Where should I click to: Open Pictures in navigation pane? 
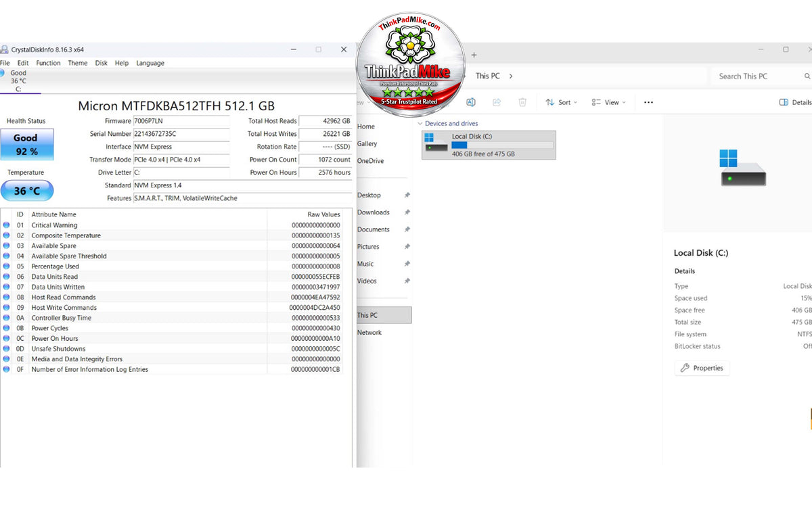(x=368, y=247)
